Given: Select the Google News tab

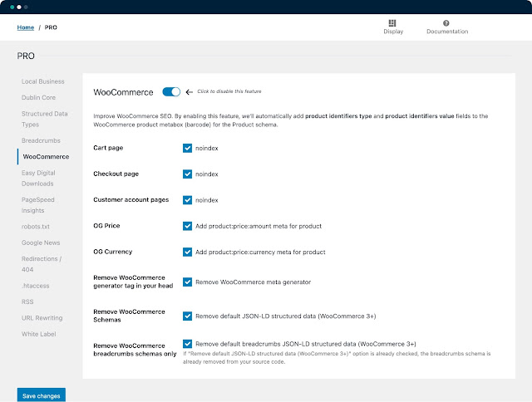Looking at the screenshot, I should (41, 243).
